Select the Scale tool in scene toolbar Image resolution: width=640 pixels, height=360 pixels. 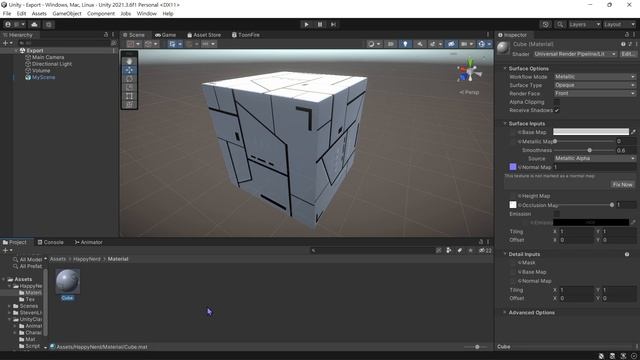tap(129, 87)
